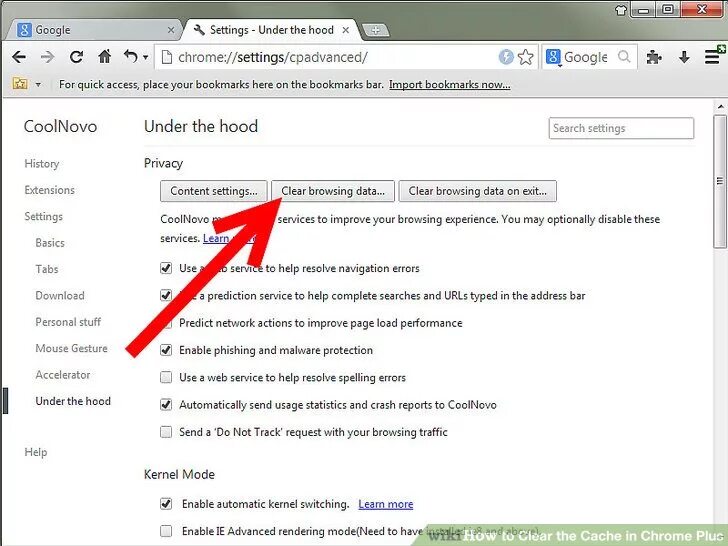Viewport: 728px width, 546px height.
Task: Focus the Search settings field
Action: [x=621, y=128]
